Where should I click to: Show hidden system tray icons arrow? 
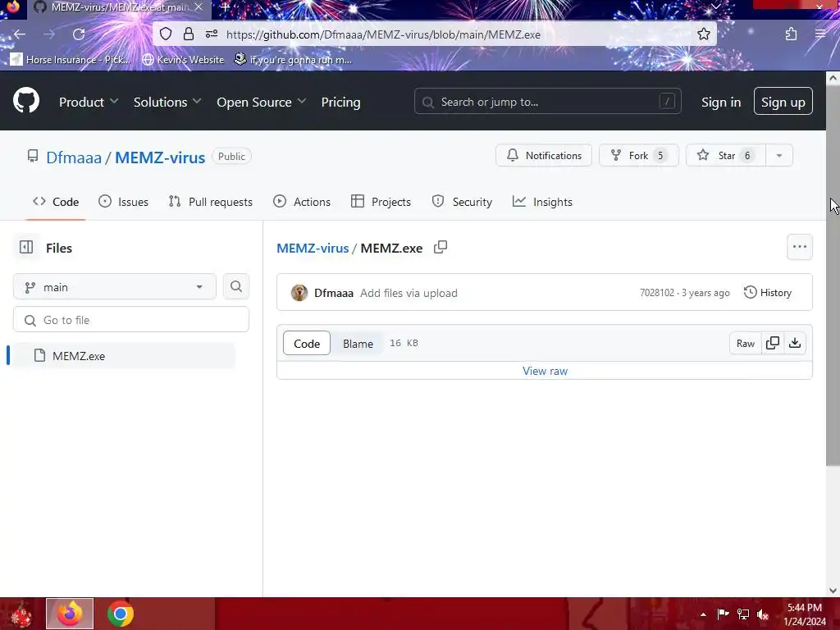point(703,614)
